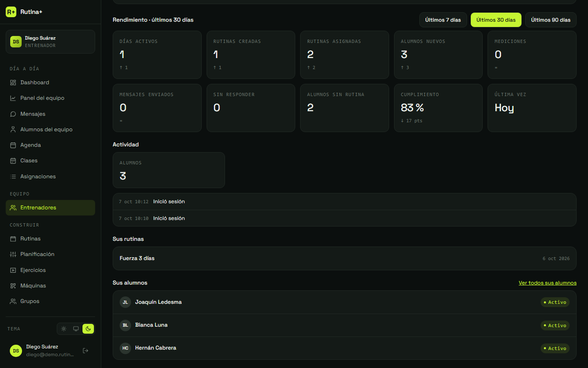Open the Planificación menu item
The image size is (588, 368).
coord(50,254)
